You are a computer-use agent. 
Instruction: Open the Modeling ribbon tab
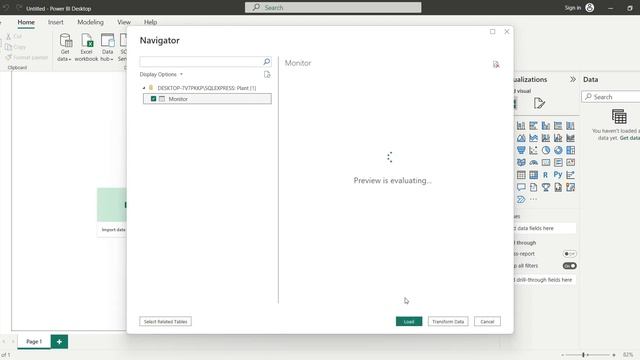coord(90,22)
